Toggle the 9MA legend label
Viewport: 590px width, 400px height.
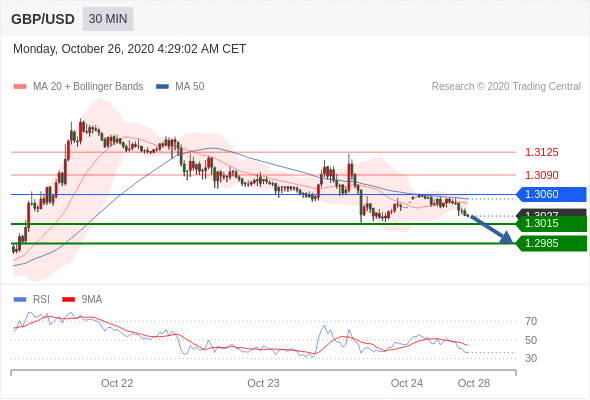click(92, 300)
